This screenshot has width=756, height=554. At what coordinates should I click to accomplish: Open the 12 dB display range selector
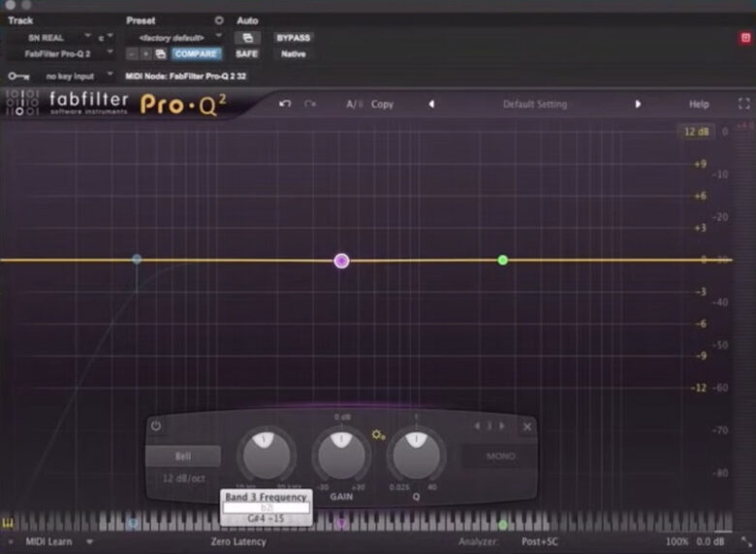pos(696,132)
